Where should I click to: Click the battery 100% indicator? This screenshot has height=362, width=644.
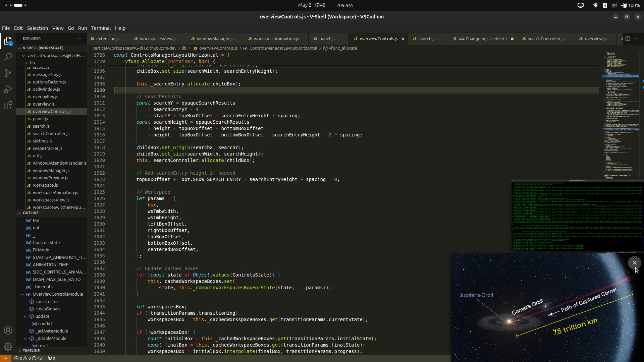(x=631, y=5)
